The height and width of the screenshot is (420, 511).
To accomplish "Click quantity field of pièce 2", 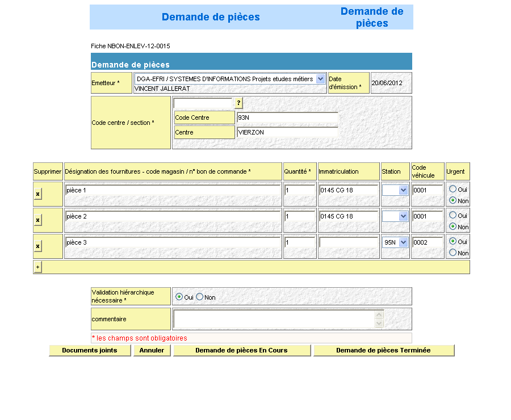I will [x=300, y=216].
